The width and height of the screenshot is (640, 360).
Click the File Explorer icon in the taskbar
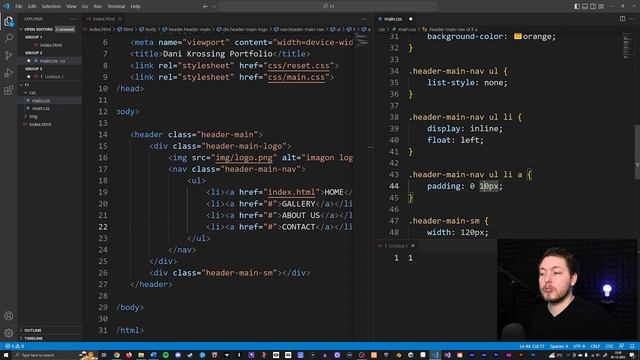pyautogui.click(x=141, y=355)
